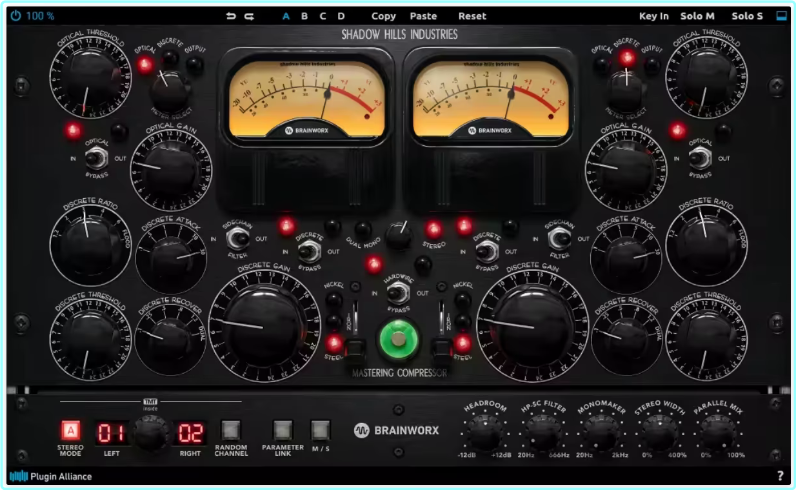Click the Monomaker knob
The image size is (796, 490).
[x=601, y=433]
